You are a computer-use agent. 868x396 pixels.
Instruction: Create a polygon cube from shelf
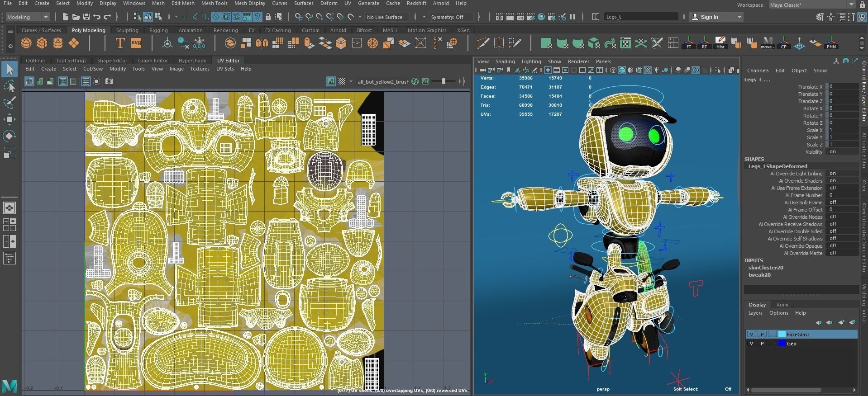[x=42, y=43]
